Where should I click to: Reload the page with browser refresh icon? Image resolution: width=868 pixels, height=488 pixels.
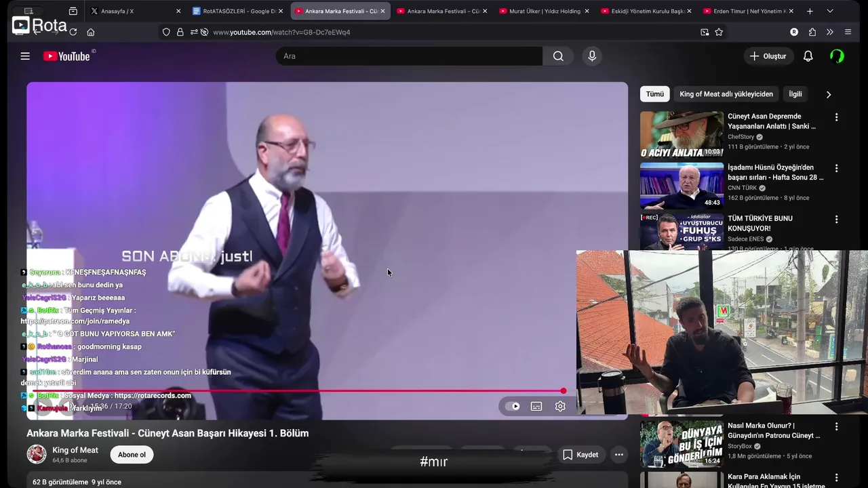[x=73, y=32]
